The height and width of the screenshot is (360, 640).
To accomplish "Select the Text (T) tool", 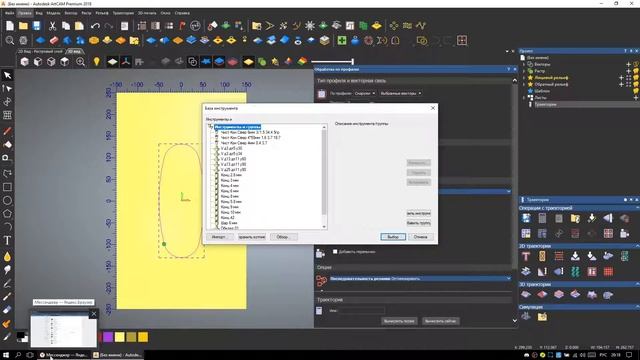I will click(7, 240).
